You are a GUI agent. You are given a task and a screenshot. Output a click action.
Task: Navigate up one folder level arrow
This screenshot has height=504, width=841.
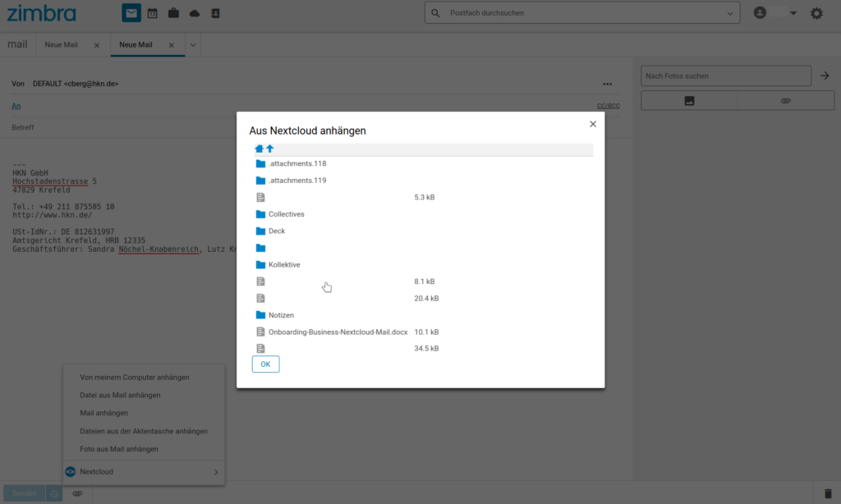click(x=270, y=149)
